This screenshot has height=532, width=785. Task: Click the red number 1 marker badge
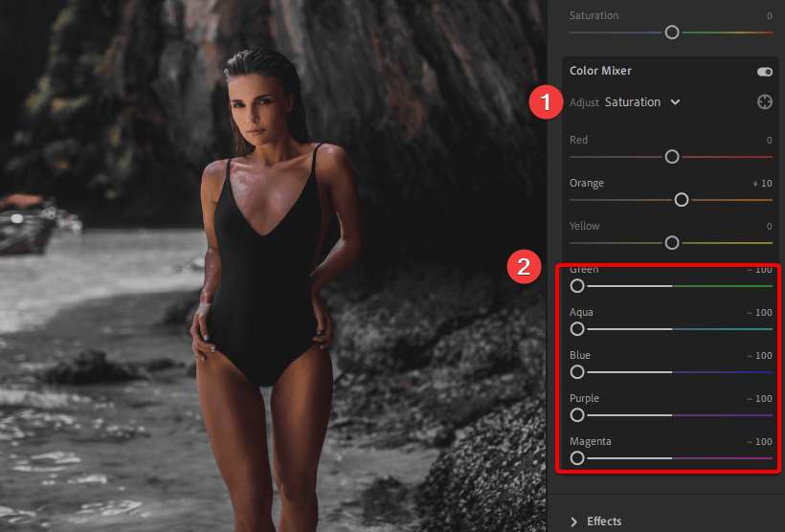(x=546, y=102)
